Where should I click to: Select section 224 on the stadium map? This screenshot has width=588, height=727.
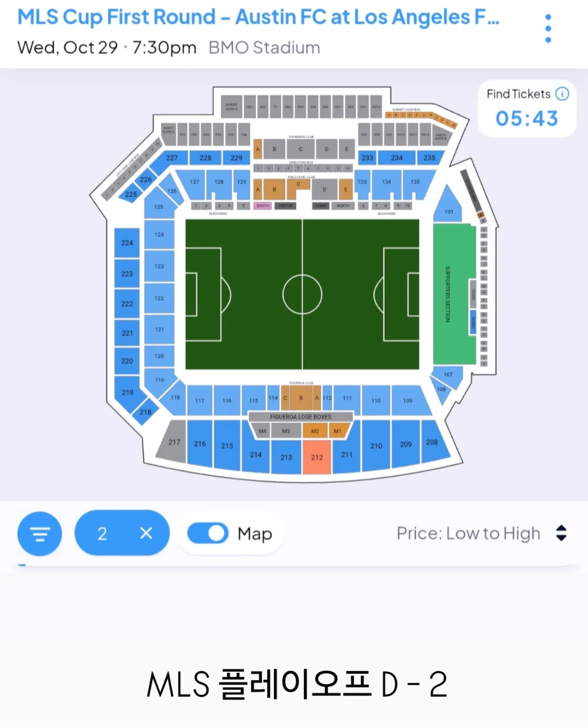pos(127,243)
